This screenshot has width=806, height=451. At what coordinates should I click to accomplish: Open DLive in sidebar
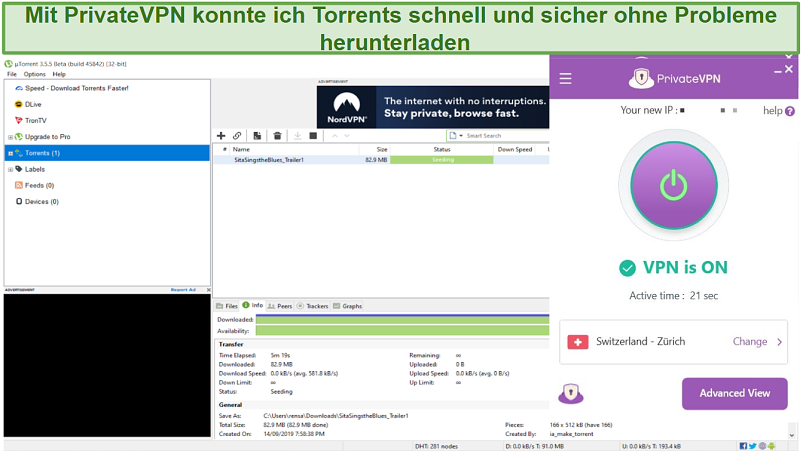28,104
